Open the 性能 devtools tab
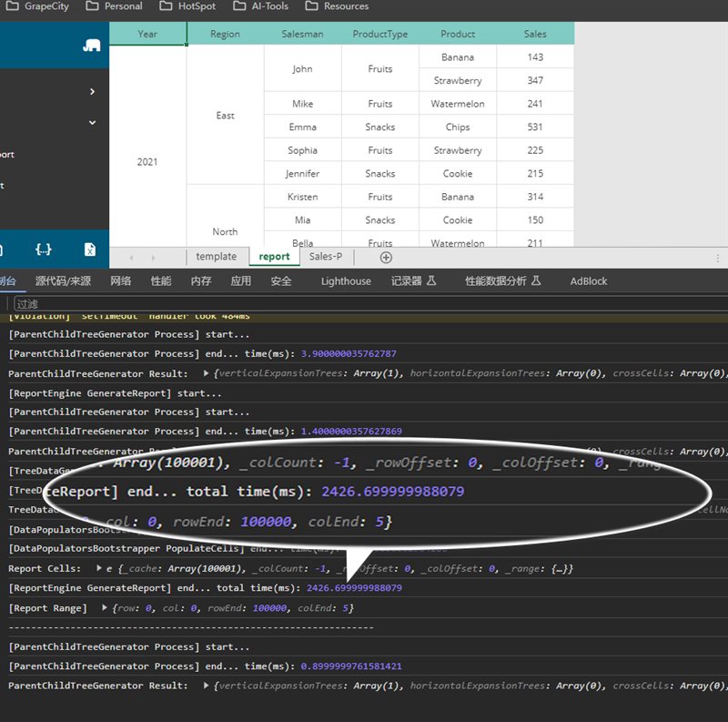The height and width of the screenshot is (722, 728). coord(161,281)
